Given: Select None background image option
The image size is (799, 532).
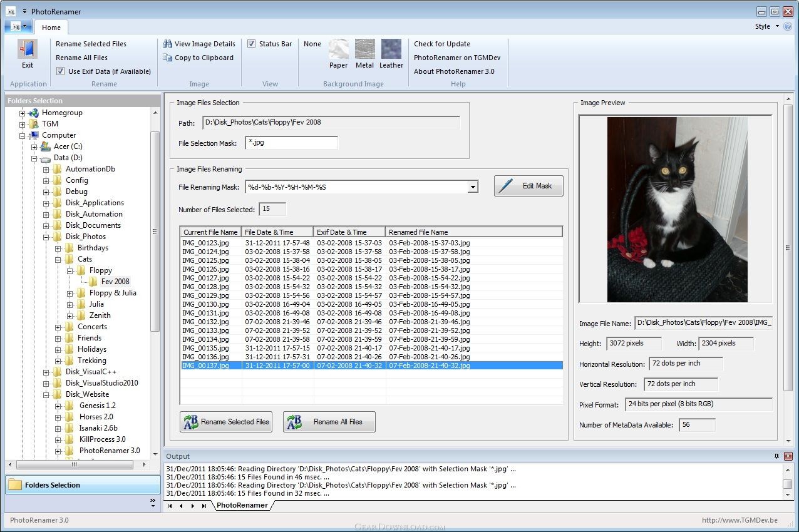Looking at the screenshot, I should click(x=312, y=44).
